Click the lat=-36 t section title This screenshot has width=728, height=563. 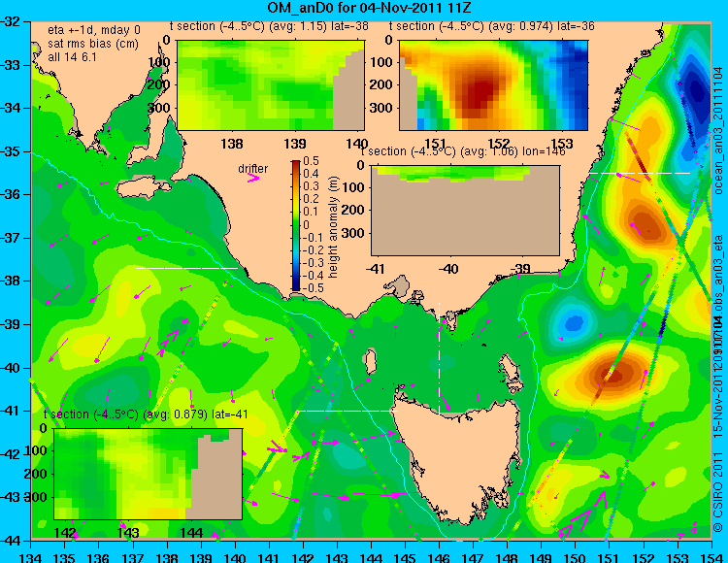tap(492, 26)
